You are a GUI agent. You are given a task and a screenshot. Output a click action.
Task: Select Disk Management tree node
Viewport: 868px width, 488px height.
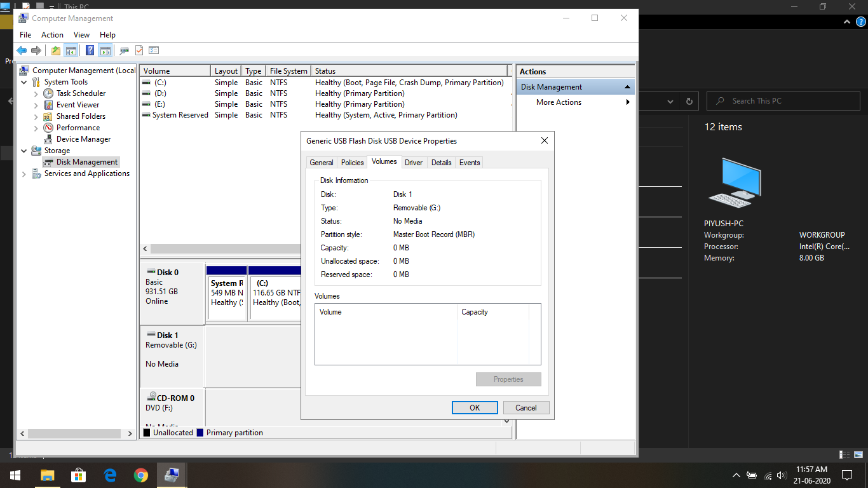[x=86, y=162]
